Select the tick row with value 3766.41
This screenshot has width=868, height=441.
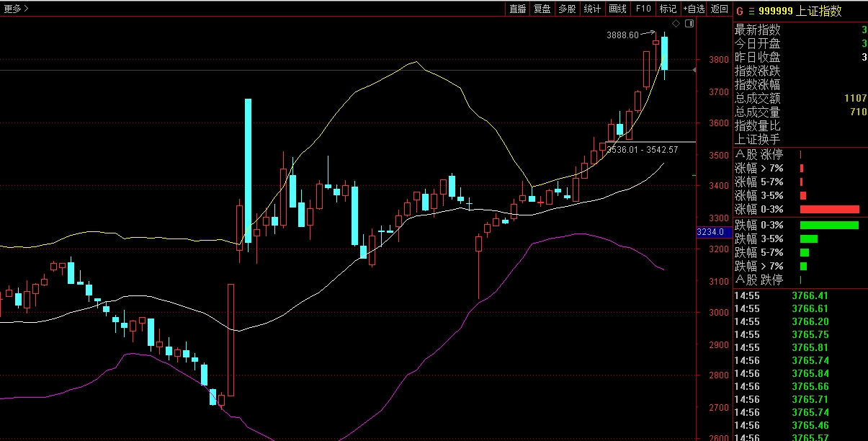click(800, 295)
